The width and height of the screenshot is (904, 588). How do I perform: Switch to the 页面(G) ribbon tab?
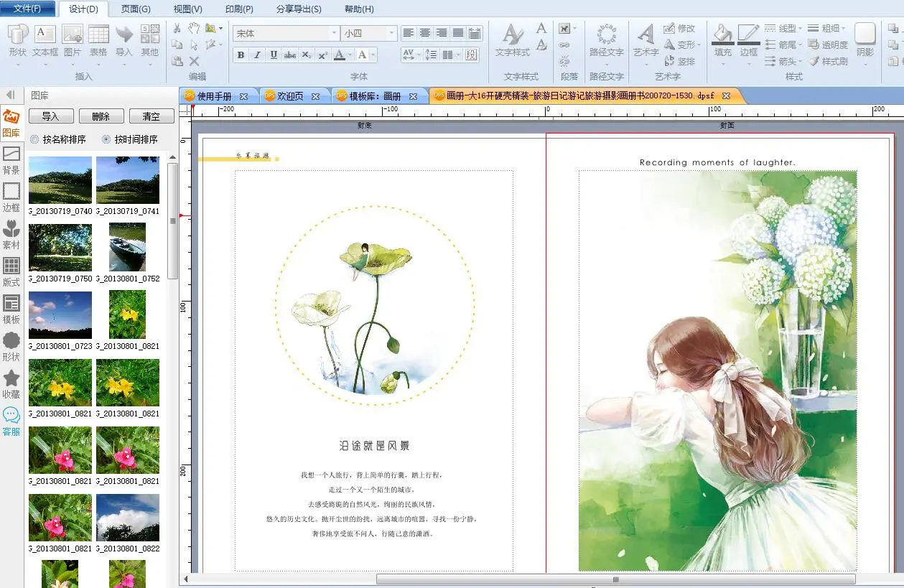[x=136, y=9]
